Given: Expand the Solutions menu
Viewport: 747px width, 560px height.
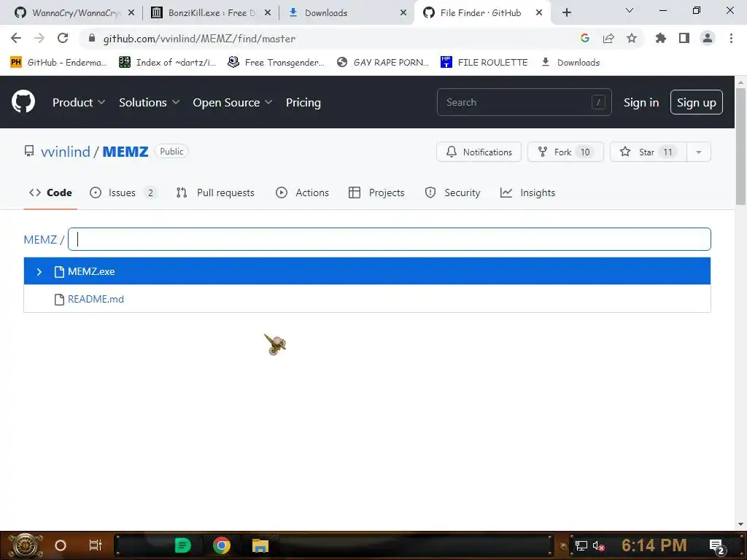Looking at the screenshot, I should 149,102.
